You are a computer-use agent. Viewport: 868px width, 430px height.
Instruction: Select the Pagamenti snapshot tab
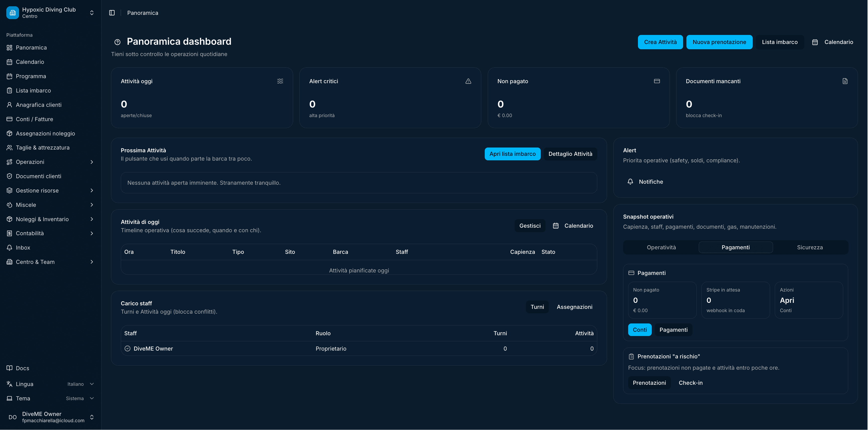736,248
